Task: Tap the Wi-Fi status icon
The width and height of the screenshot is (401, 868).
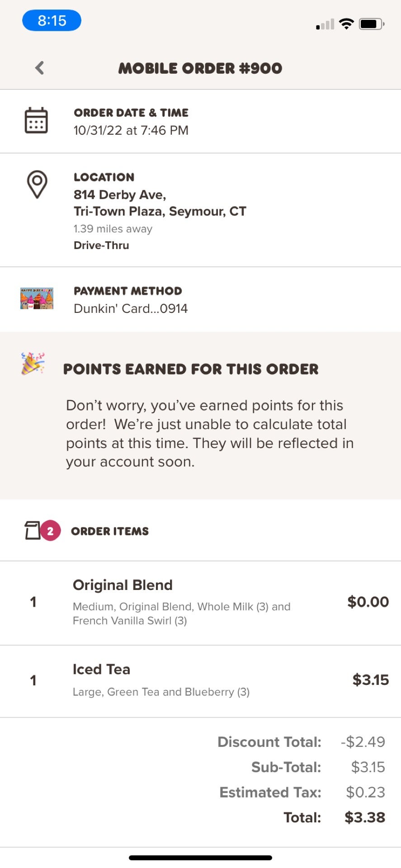Action: click(x=346, y=24)
